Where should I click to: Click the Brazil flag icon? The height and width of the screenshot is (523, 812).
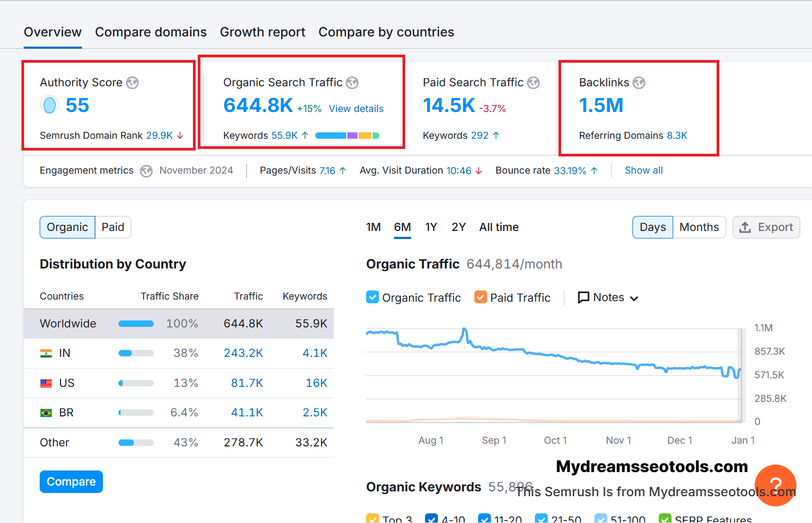click(46, 413)
